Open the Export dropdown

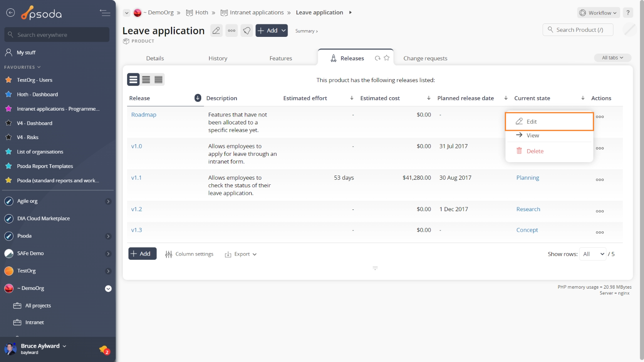pos(241,254)
